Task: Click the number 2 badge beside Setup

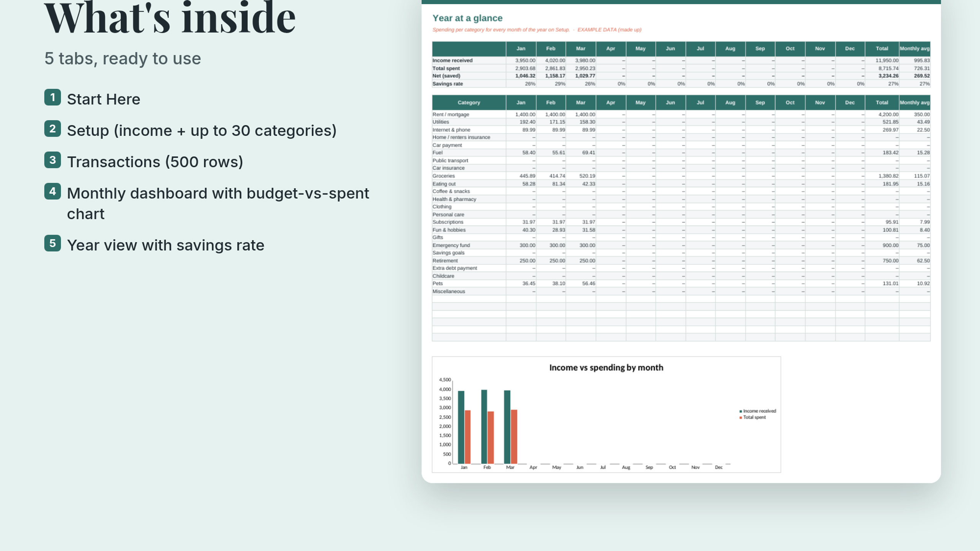Action: (52, 129)
